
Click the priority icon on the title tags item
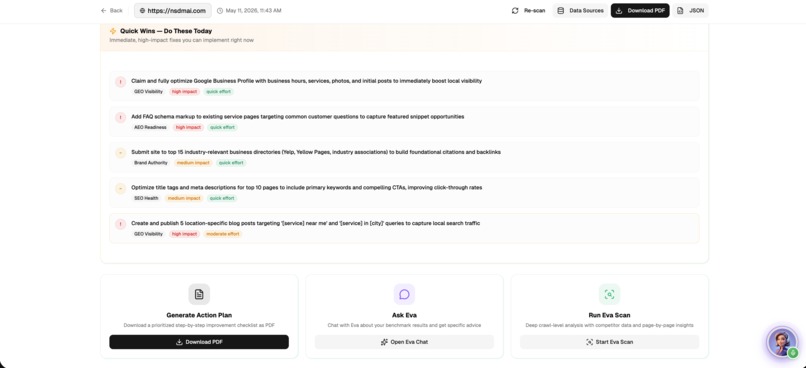click(x=120, y=188)
